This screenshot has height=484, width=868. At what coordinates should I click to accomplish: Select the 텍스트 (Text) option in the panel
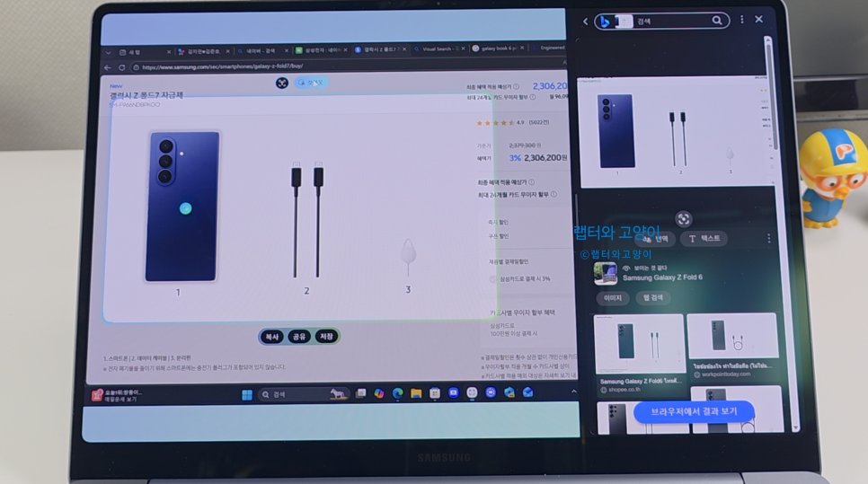tap(704, 238)
